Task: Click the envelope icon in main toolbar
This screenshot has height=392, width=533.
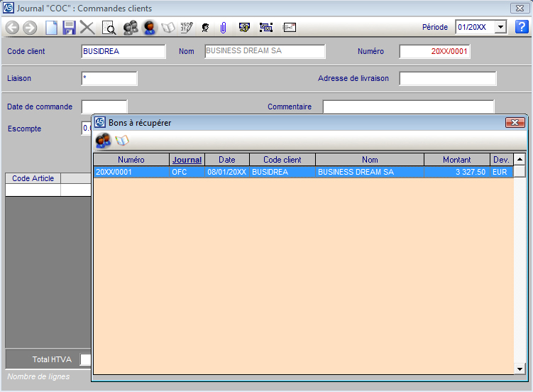Action: tap(289, 28)
